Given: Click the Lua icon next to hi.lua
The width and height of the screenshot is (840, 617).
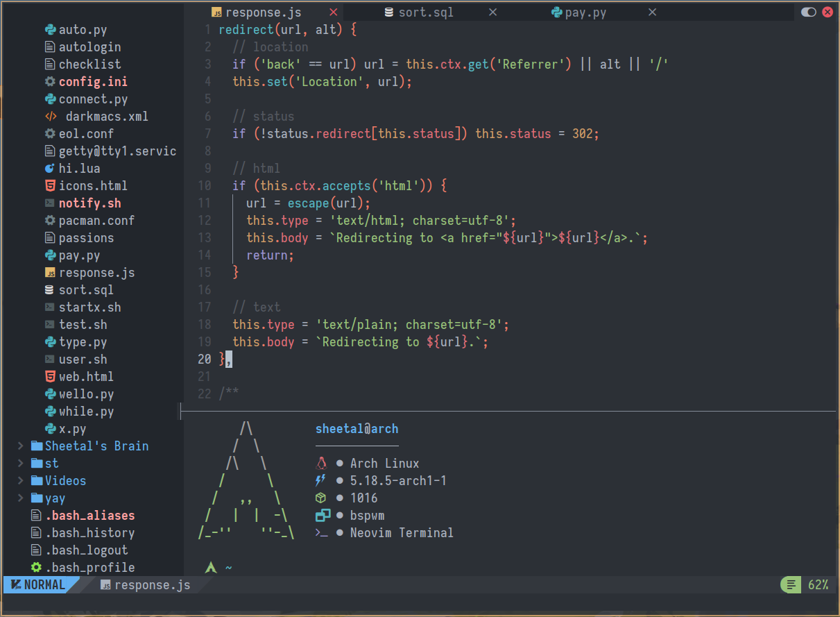Looking at the screenshot, I should click(50, 169).
